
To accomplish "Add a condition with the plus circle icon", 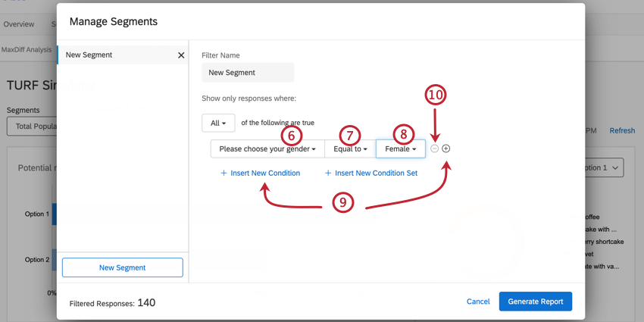I will click(x=446, y=148).
